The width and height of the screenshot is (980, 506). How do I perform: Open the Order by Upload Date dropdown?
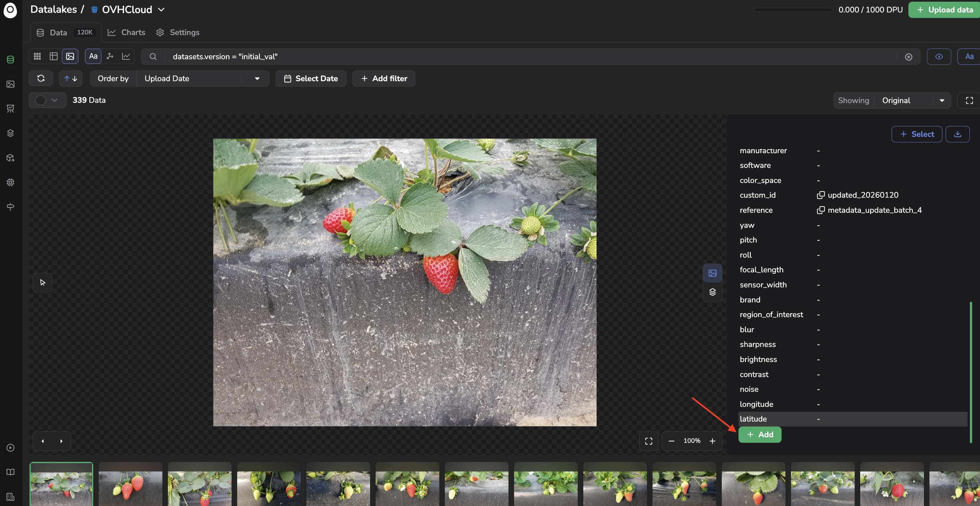coord(202,78)
